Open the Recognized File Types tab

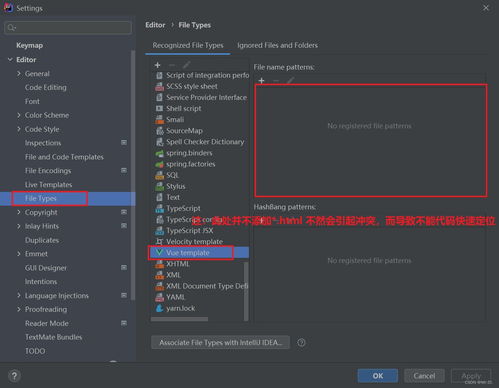188,45
